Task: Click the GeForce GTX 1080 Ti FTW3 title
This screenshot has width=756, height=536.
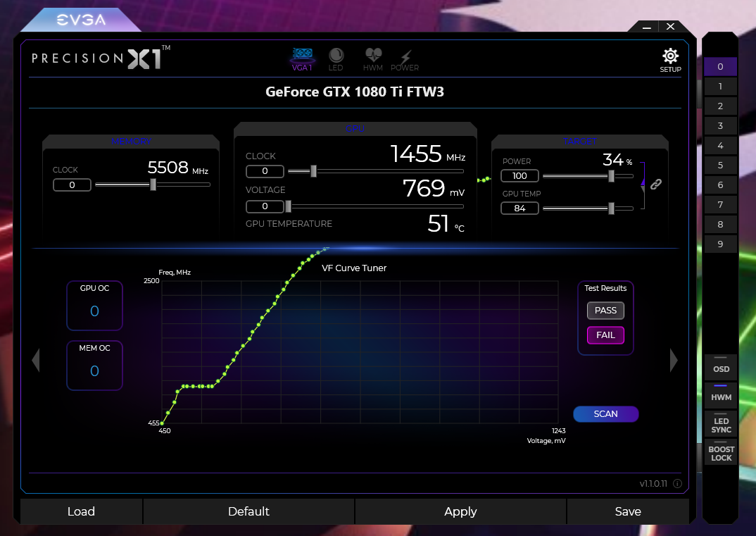Action: [x=354, y=92]
